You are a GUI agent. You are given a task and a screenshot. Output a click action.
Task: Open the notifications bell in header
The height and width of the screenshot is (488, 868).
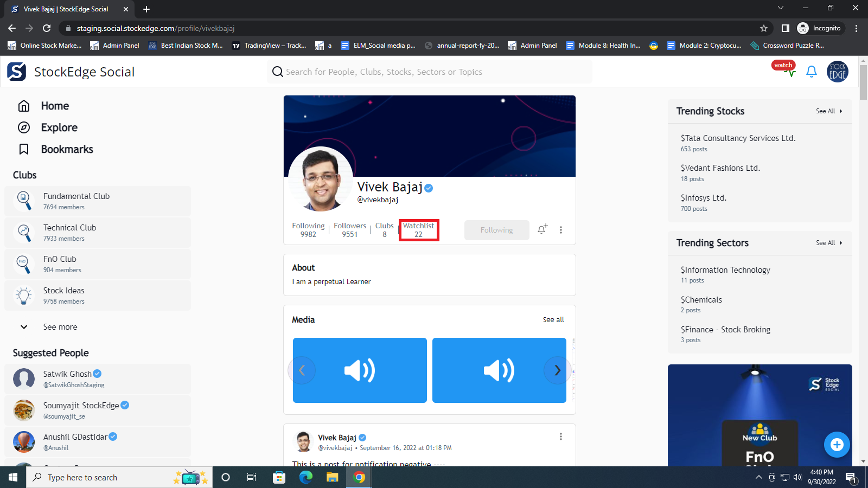pos(812,72)
